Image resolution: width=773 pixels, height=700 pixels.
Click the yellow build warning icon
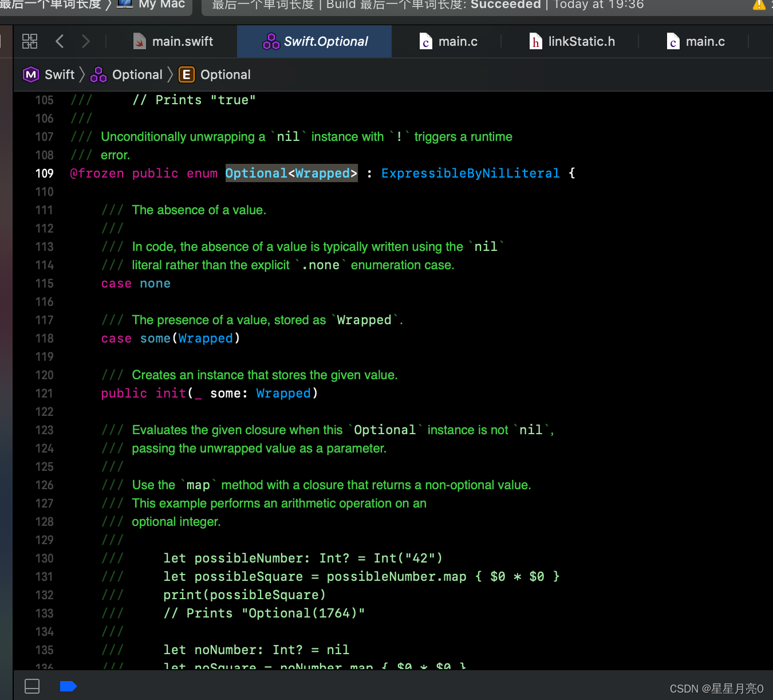[x=759, y=5]
